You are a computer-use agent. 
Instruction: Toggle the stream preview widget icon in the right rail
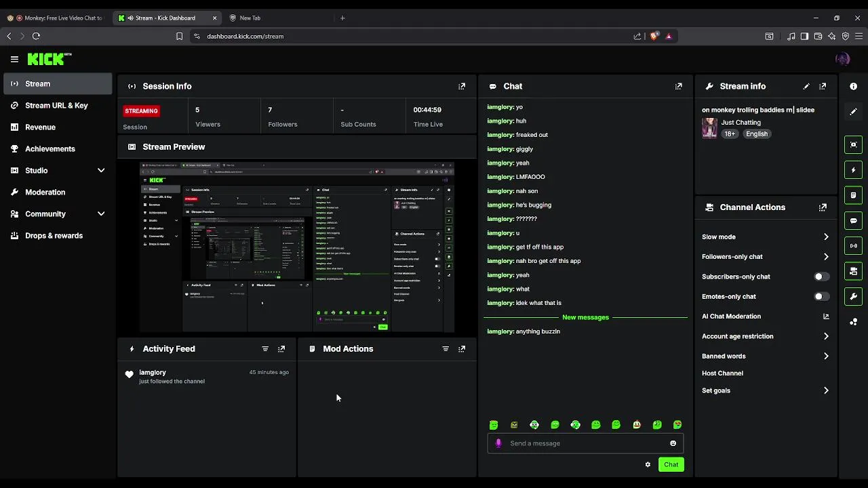click(853, 144)
